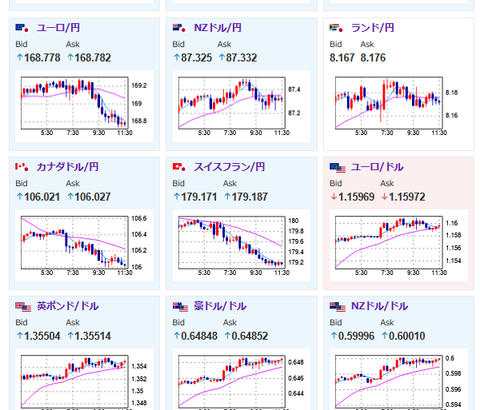The image size is (480, 410).
Task: Click the Swiss franc/Yen candlestick chart
Action: click(241, 245)
